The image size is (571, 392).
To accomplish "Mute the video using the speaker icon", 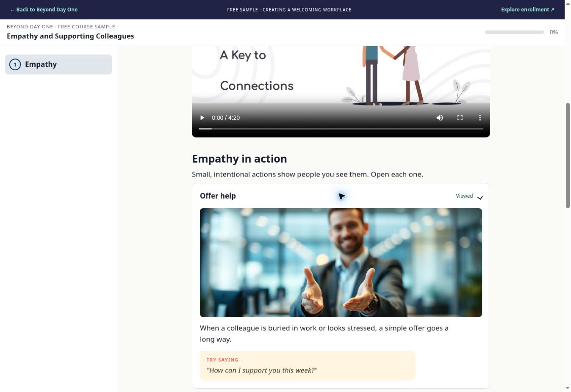I will tap(440, 118).
